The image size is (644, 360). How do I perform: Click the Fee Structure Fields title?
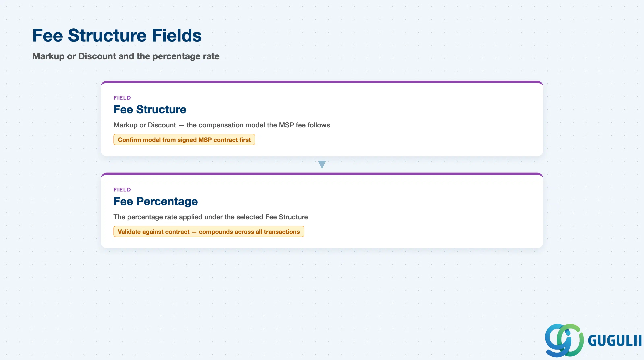[x=117, y=35]
